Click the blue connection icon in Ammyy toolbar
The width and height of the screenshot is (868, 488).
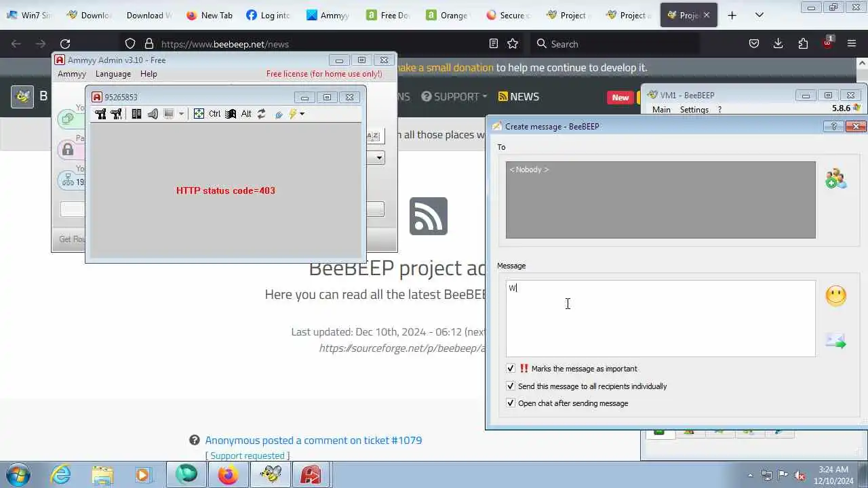pyautogui.click(x=279, y=114)
